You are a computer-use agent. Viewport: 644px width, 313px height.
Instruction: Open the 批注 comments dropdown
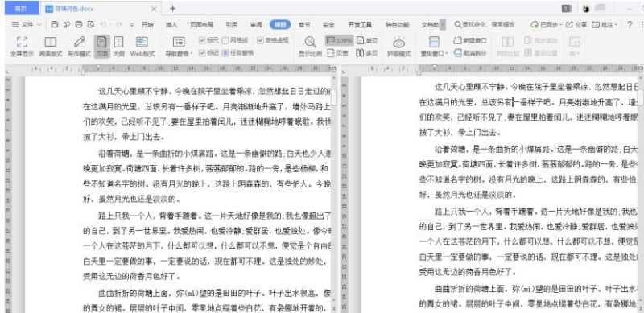click(605, 24)
